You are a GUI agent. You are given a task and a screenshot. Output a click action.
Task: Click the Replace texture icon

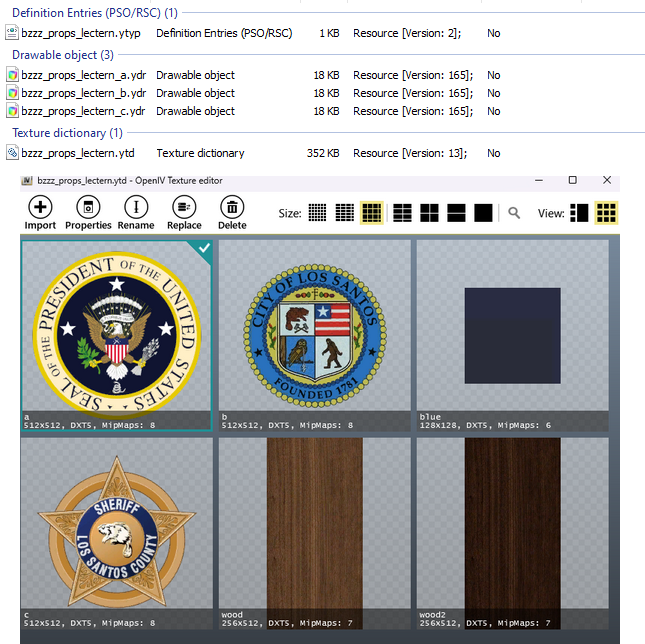pyautogui.click(x=184, y=207)
